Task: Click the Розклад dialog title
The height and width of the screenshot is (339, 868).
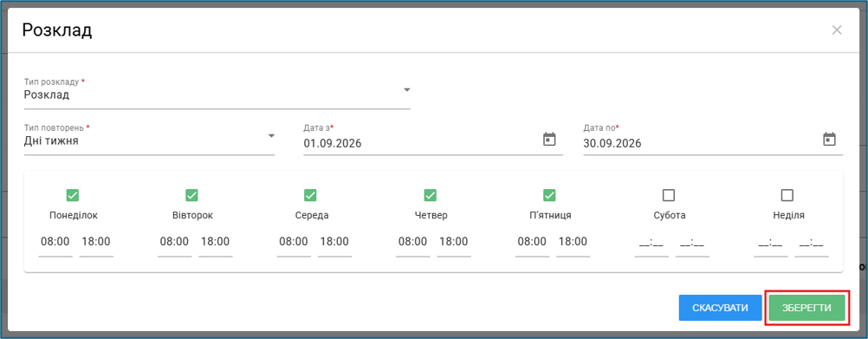Action: (x=57, y=30)
